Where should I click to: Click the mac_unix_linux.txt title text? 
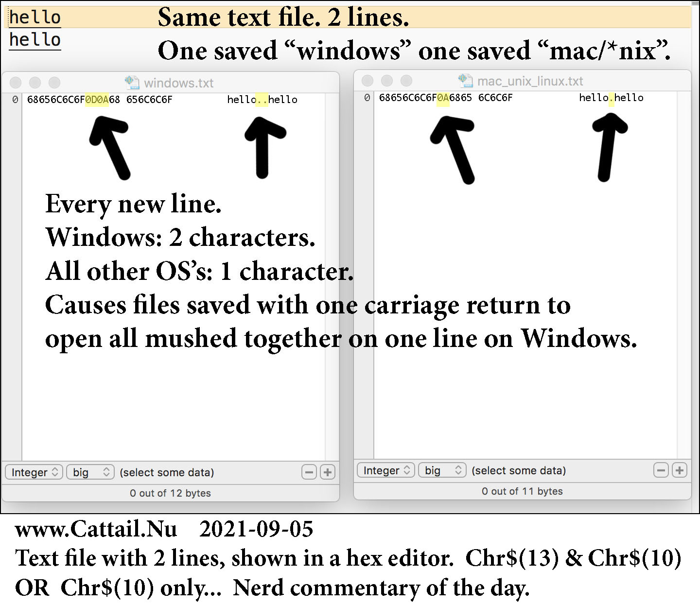point(530,81)
